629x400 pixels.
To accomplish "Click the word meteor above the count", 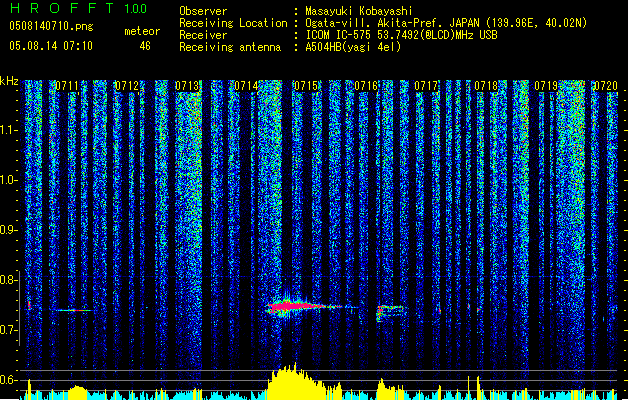I will pos(142,31).
